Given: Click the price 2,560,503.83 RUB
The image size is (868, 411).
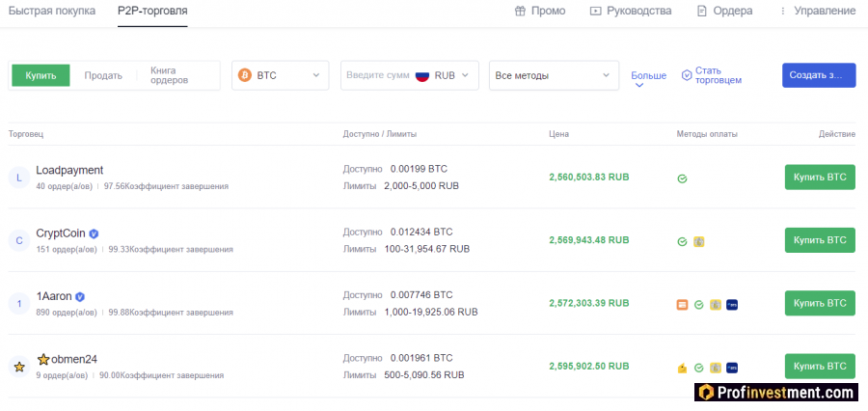Looking at the screenshot, I should (589, 178).
